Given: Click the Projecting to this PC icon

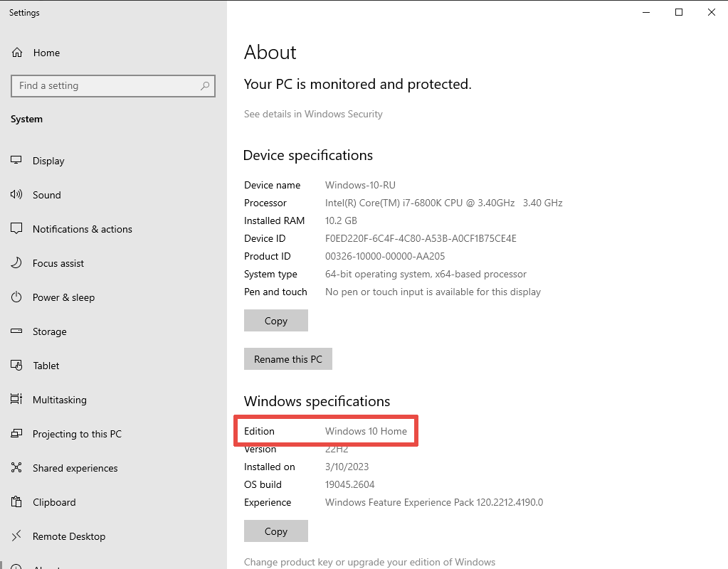Looking at the screenshot, I should click(16, 433).
